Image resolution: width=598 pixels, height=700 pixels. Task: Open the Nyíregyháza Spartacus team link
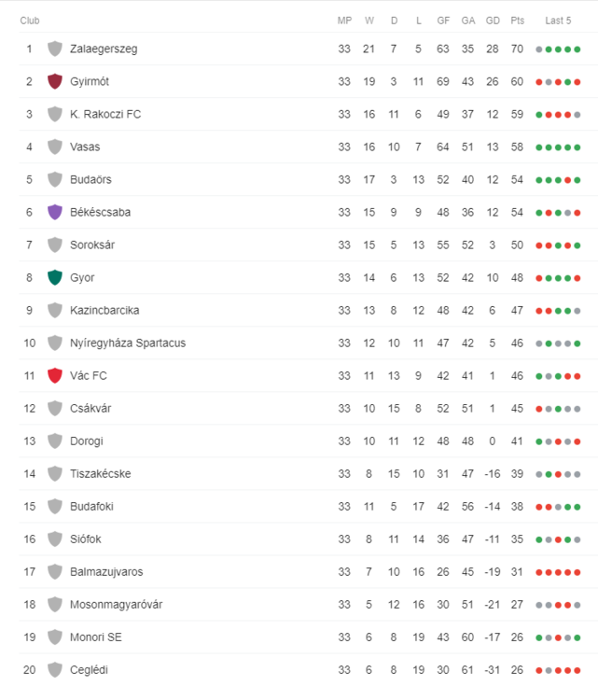pos(128,343)
